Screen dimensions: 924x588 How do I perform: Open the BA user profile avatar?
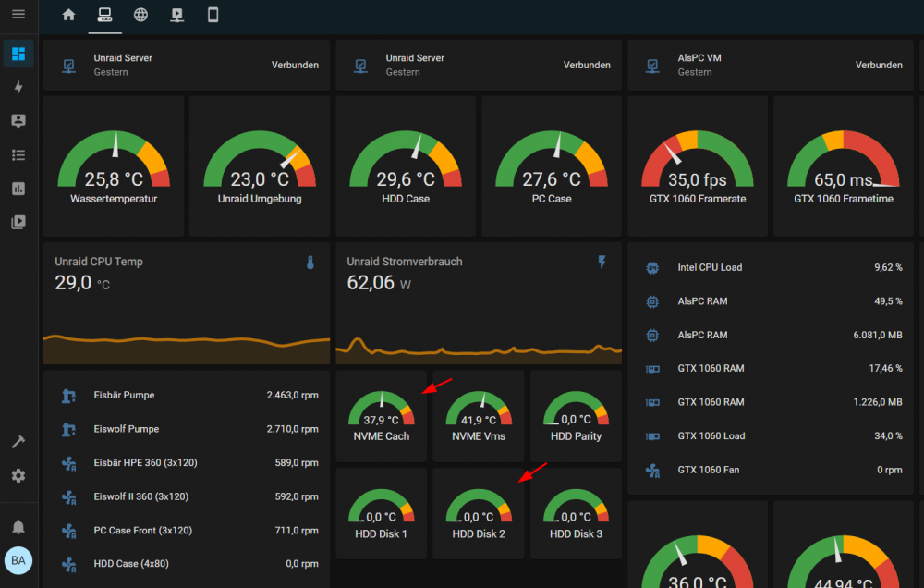tap(18, 560)
